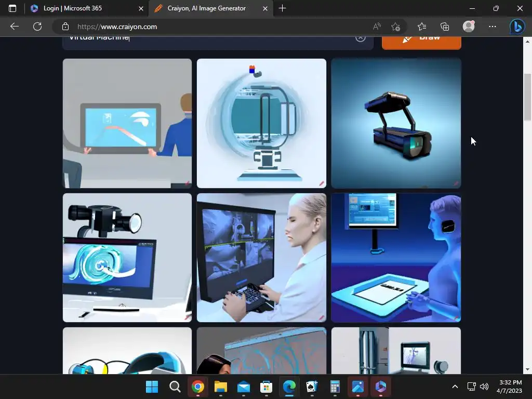The width and height of the screenshot is (532, 399).
Task: Reload the Craiyon page
Action: tap(37, 26)
